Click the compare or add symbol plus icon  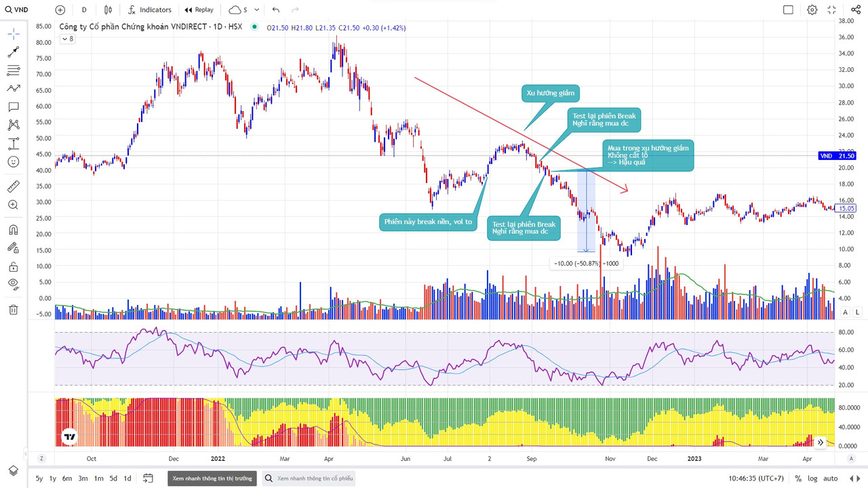coord(60,10)
